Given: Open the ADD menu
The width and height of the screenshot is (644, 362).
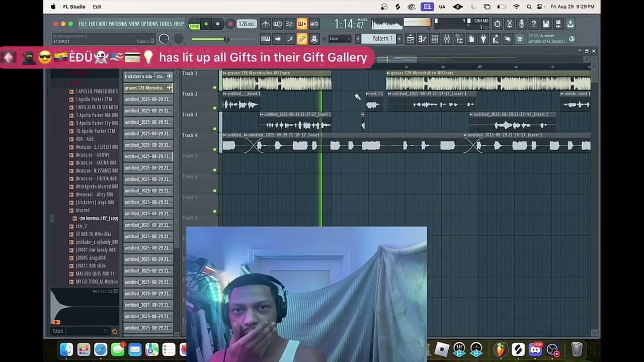Looking at the screenshot, I should click(x=103, y=24).
